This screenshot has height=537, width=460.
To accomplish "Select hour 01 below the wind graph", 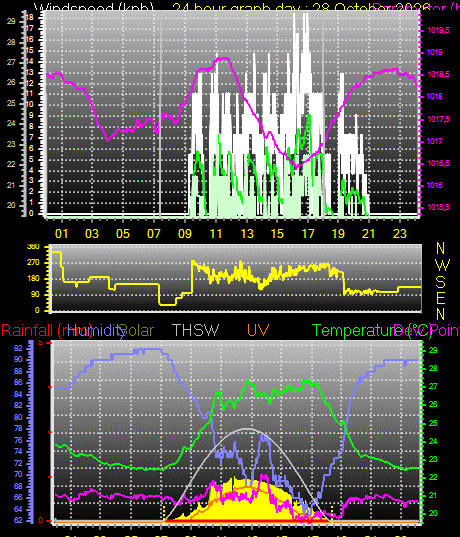I will point(62,234).
